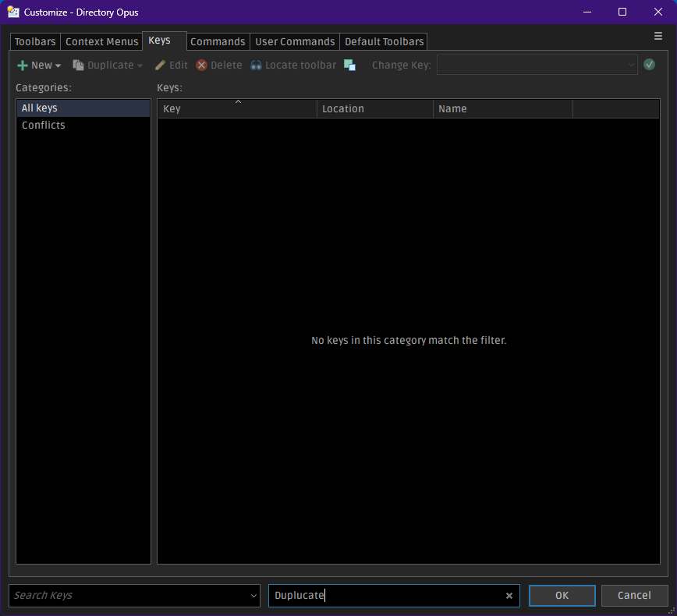Click Locate toolbar binoculars button
The height and width of the screenshot is (616, 677).
pyautogui.click(x=293, y=65)
